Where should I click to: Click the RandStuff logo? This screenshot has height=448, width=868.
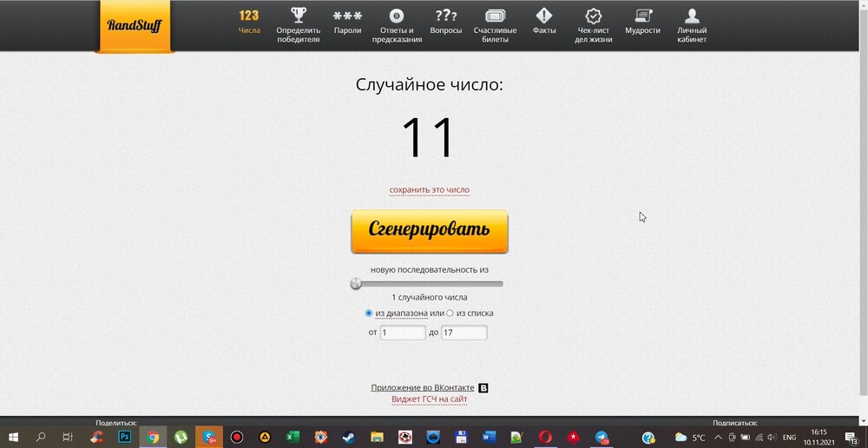tap(135, 26)
